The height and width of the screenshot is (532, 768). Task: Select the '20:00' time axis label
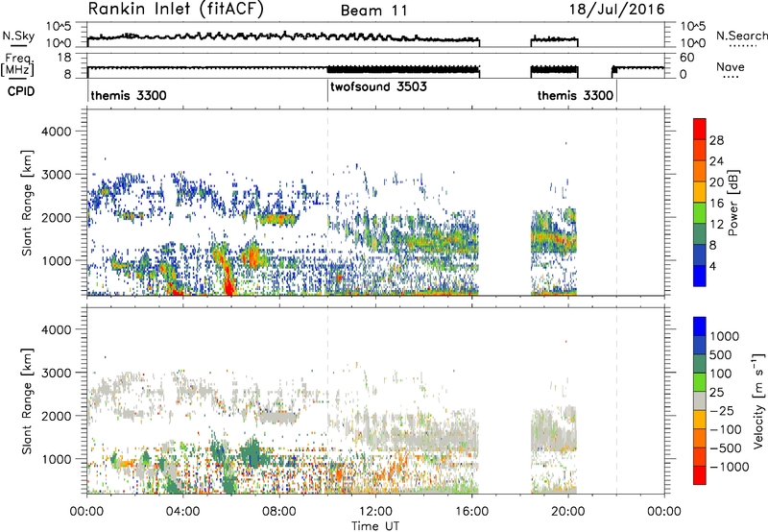click(567, 512)
